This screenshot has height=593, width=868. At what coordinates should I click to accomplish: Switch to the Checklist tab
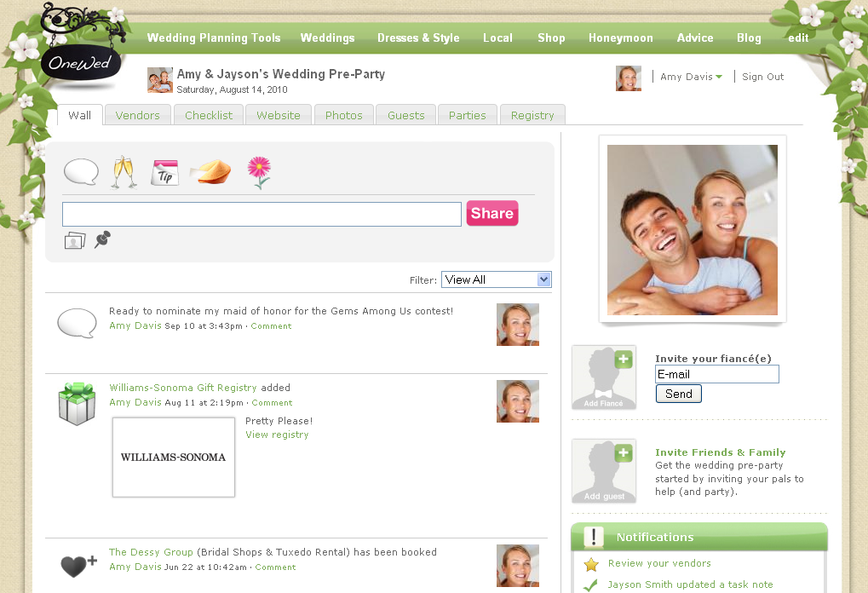click(x=209, y=115)
